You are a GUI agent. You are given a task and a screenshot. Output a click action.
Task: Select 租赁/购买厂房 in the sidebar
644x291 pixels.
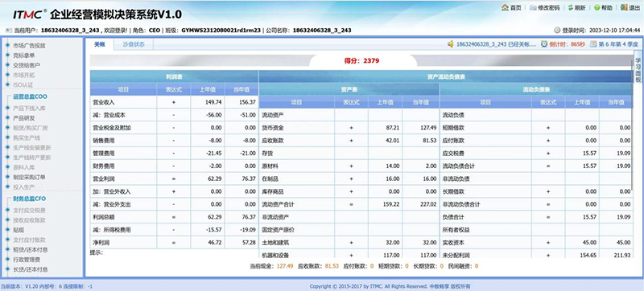coord(30,128)
